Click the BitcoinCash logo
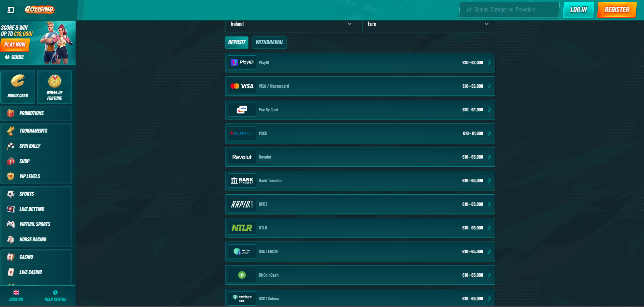 coord(242,275)
